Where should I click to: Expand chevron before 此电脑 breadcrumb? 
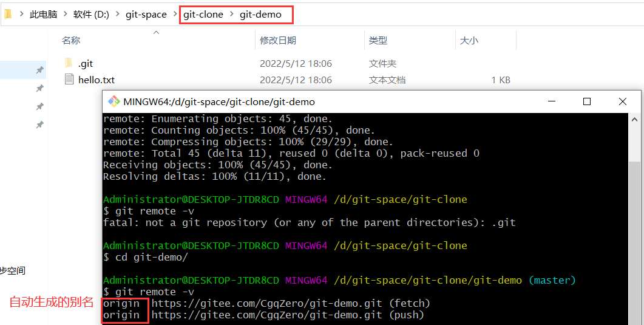[21, 15]
